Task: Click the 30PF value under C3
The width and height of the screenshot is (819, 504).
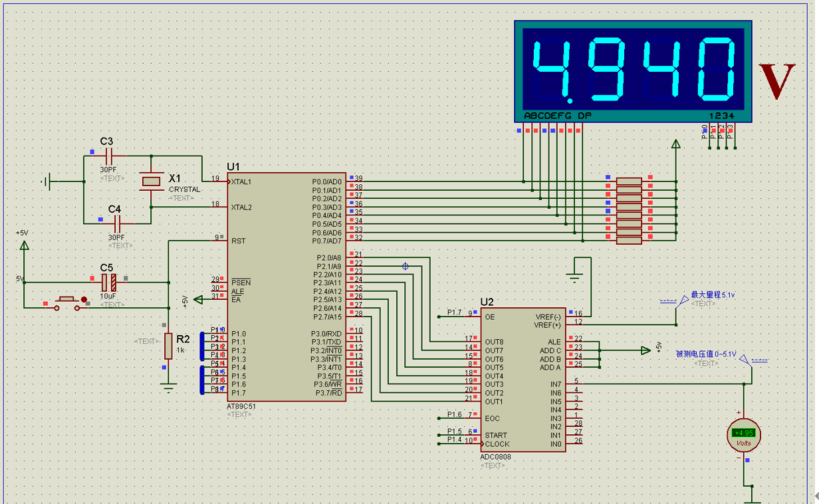Action: tap(108, 170)
